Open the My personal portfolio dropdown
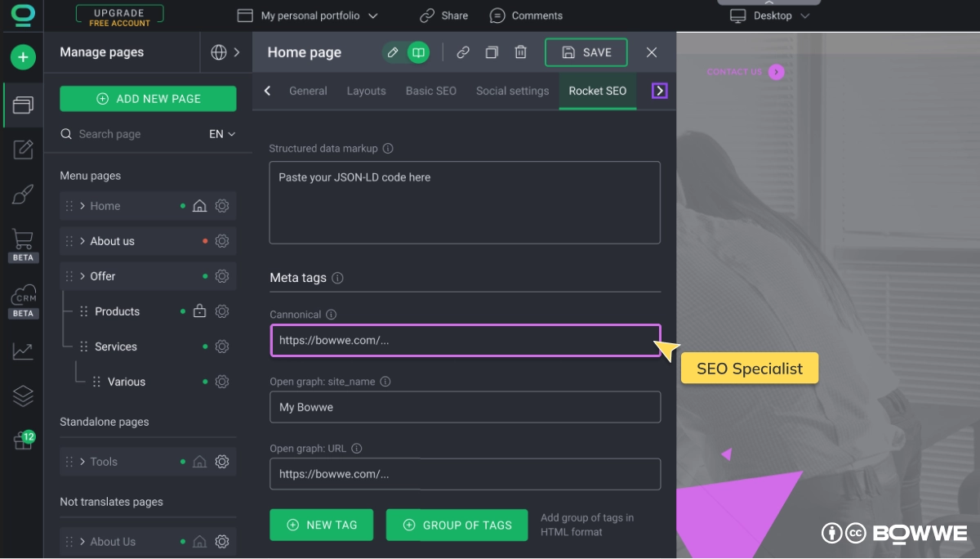 pos(308,16)
